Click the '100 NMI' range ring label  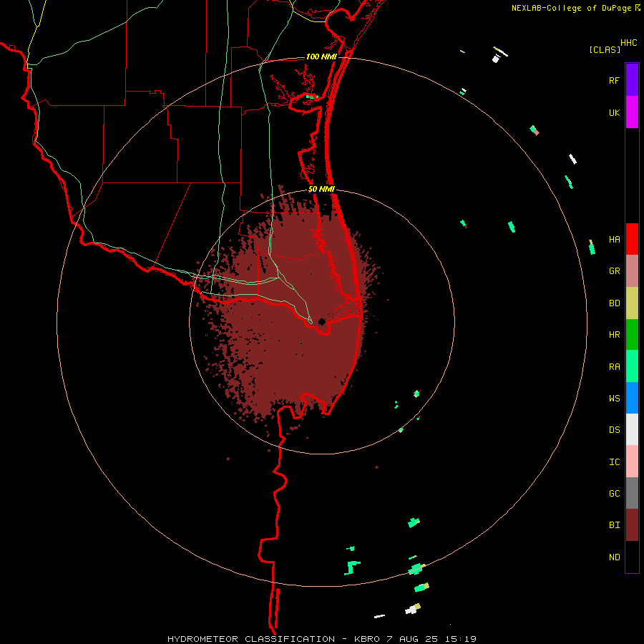(x=321, y=57)
